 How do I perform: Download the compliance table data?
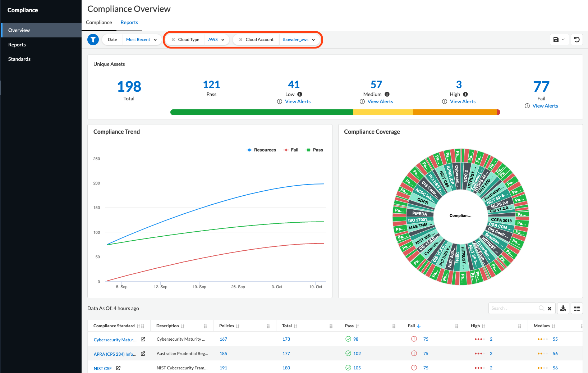tap(563, 308)
